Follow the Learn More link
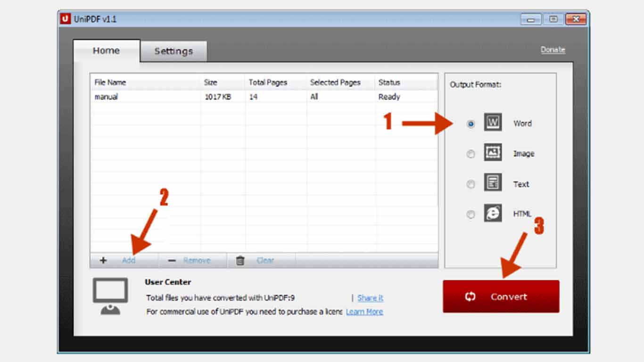644x362 pixels. 364,312
